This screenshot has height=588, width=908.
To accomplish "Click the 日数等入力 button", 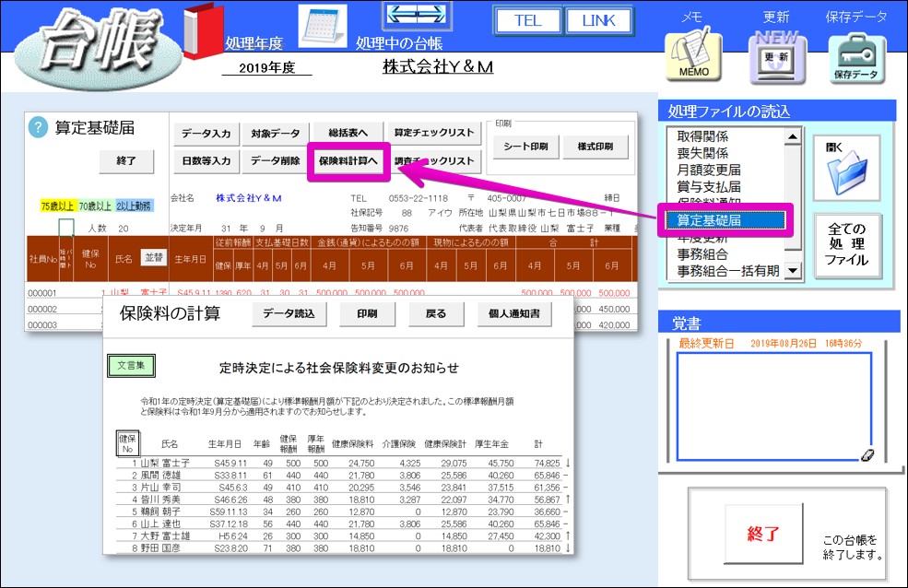I will pyautogui.click(x=206, y=161).
